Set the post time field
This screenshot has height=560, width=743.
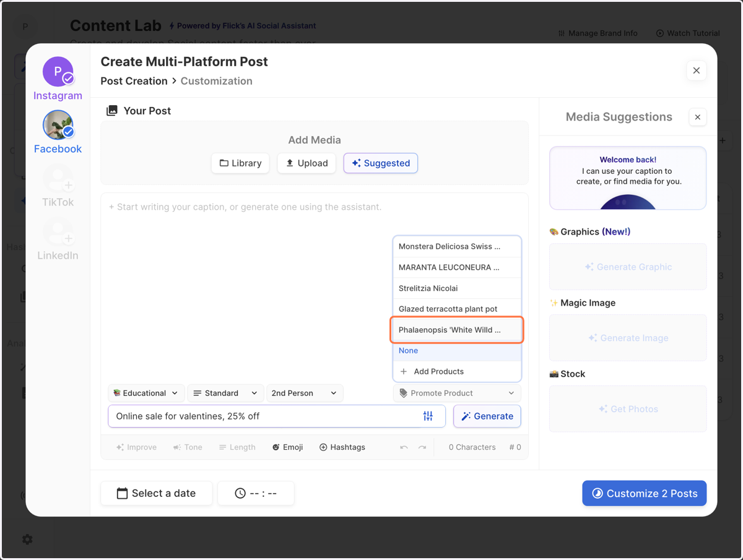point(256,494)
